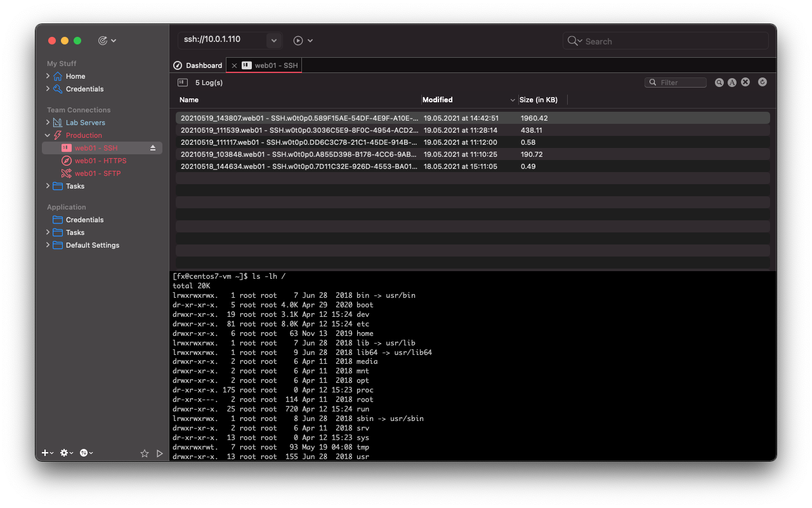The image size is (812, 508).
Task: Close the web01 - SSH tab
Action: [x=234, y=65]
